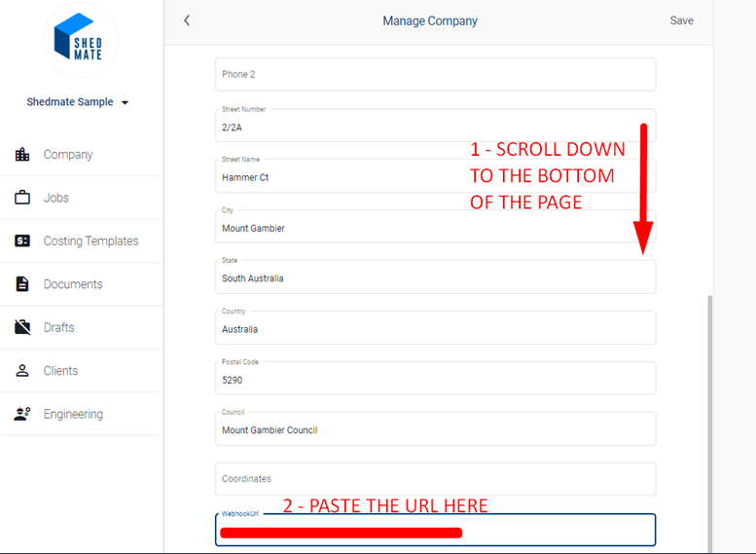Screen dimensions: 756x554
Task: Save the company details
Action: click(x=681, y=20)
